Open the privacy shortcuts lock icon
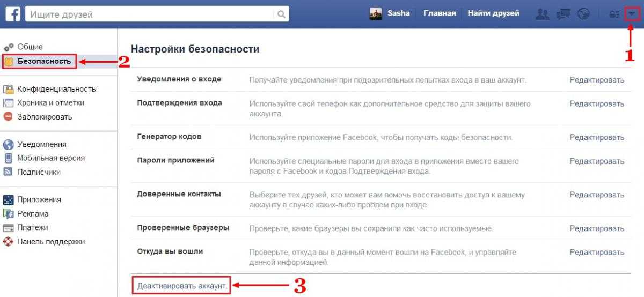This screenshot has height=297, width=644. 613,15
